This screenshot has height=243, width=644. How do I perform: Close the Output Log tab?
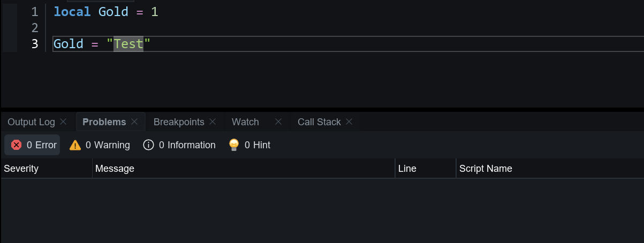point(63,122)
